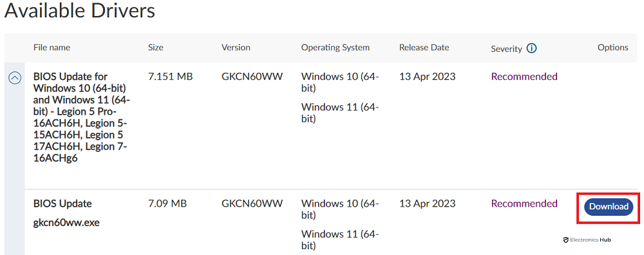
Task: Select the BIOS Update for Windows 10 title
Action: click(82, 118)
